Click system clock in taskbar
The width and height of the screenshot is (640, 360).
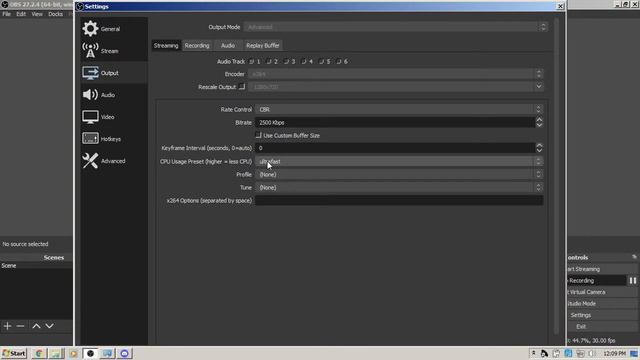pos(614,353)
